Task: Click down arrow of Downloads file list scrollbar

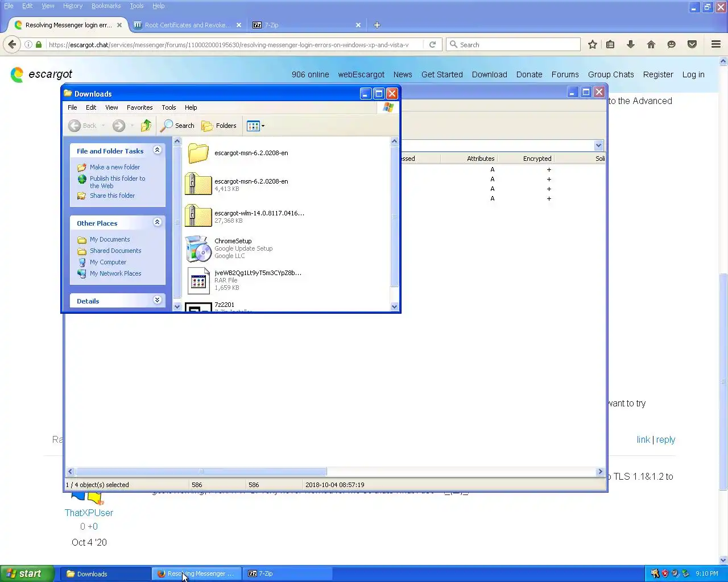Action: [395, 307]
